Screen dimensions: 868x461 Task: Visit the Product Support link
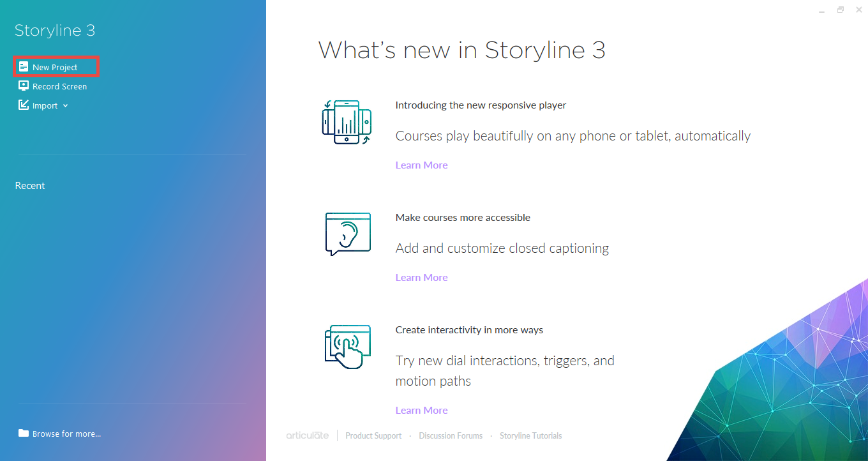click(373, 435)
